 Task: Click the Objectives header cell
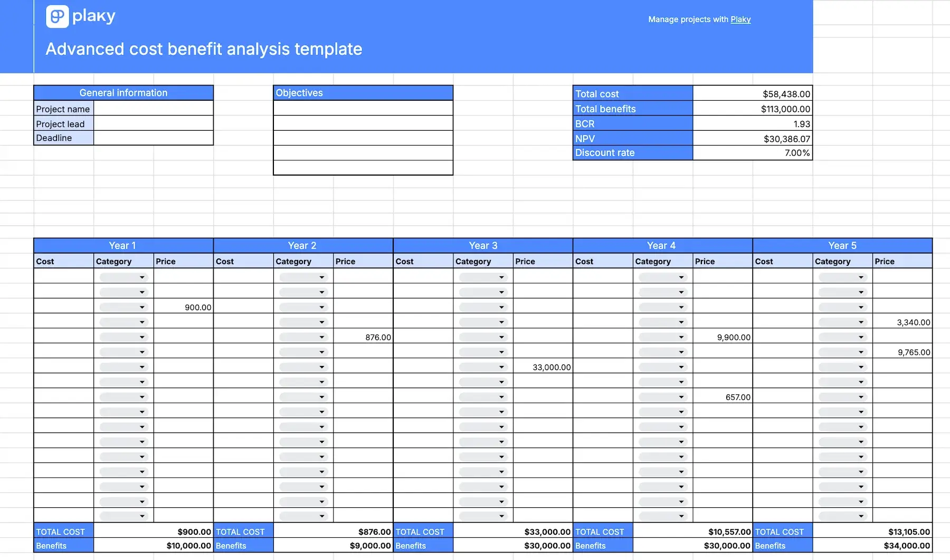[x=363, y=93]
